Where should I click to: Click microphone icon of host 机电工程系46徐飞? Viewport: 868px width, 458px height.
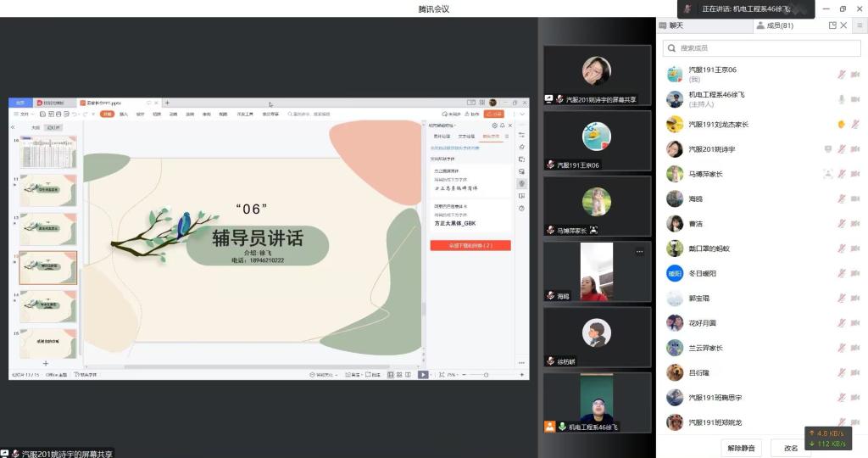[842, 99]
